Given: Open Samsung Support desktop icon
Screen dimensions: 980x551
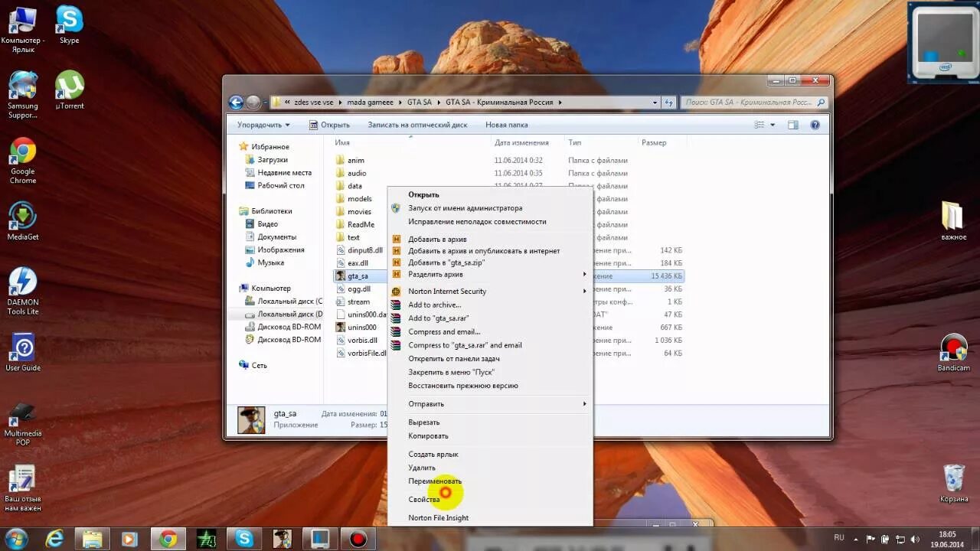Looking at the screenshot, I should (23, 96).
